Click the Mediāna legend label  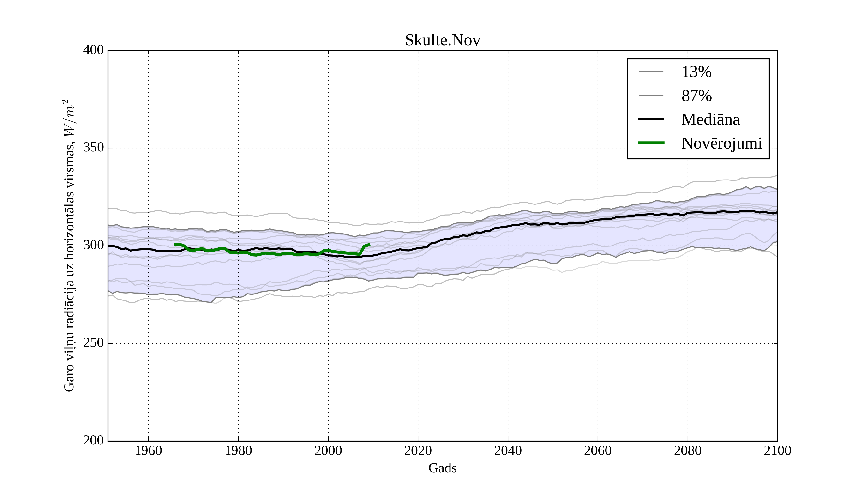[710, 119]
